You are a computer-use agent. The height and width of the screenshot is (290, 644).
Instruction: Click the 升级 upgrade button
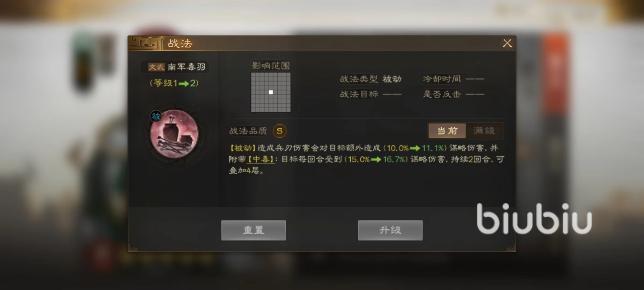coord(390,230)
